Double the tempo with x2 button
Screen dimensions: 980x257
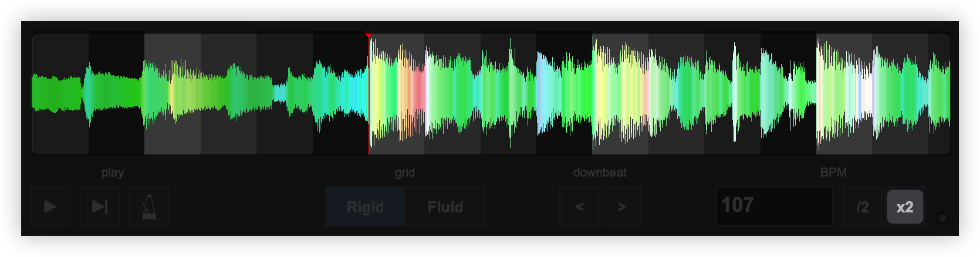coord(904,207)
